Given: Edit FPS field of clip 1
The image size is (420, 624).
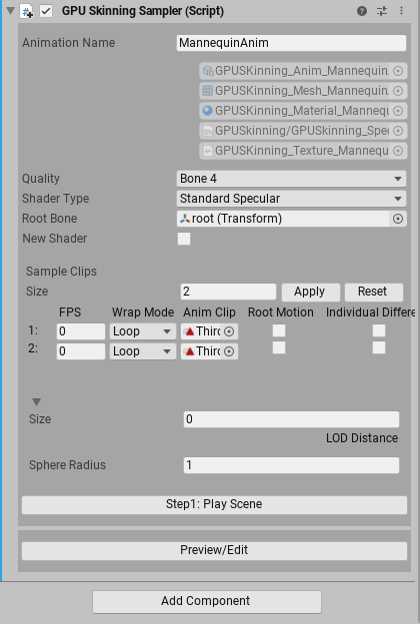Looking at the screenshot, I should (x=81, y=331).
